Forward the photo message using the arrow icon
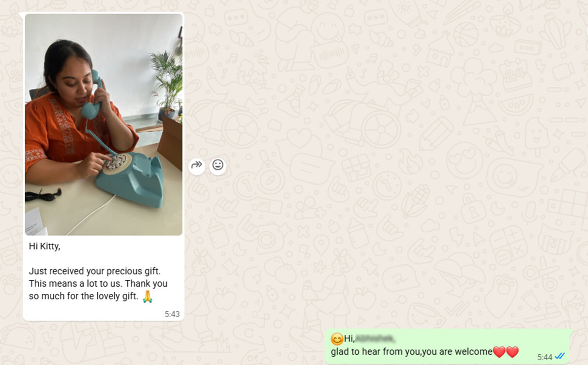Screen dimensions: 588x365 point(196,166)
